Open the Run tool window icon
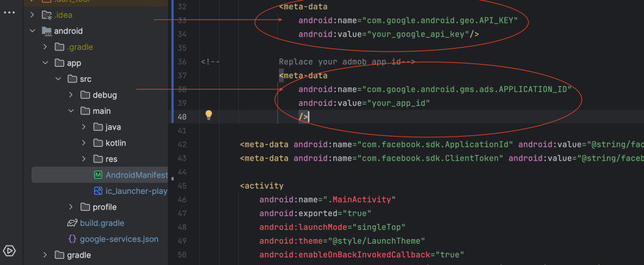The height and width of the screenshot is (265, 644). 9,251
